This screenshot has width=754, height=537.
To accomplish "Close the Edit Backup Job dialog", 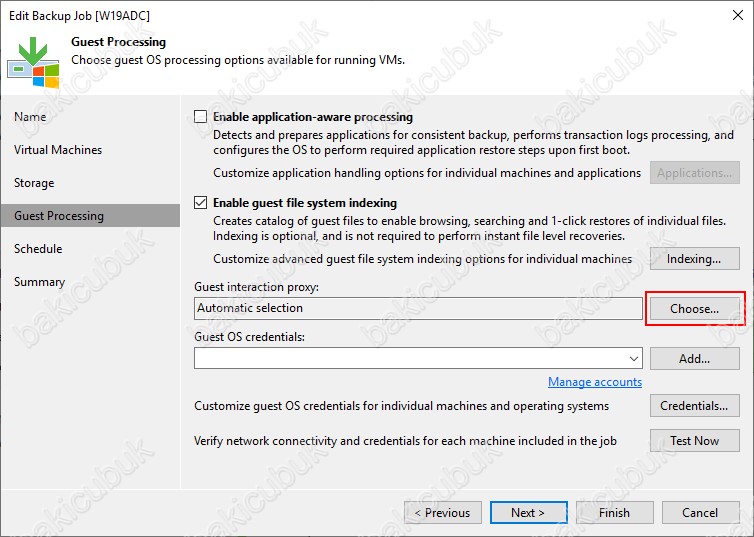I will tap(738, 15).
